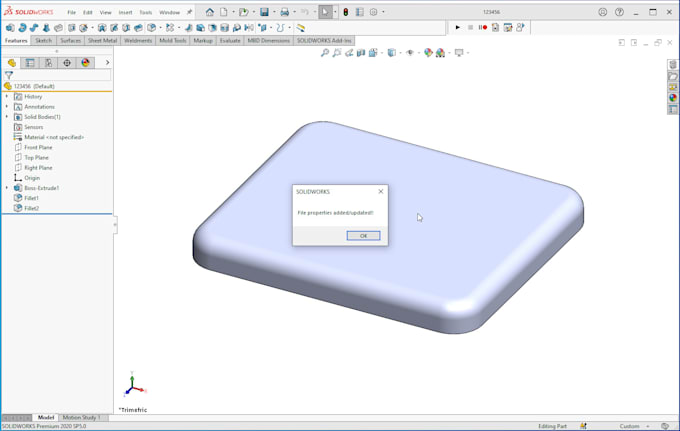Expand the Solid Bodies(1) tree node
The width and height of the screenshot is (680, 431).
[x=7, y=117]
